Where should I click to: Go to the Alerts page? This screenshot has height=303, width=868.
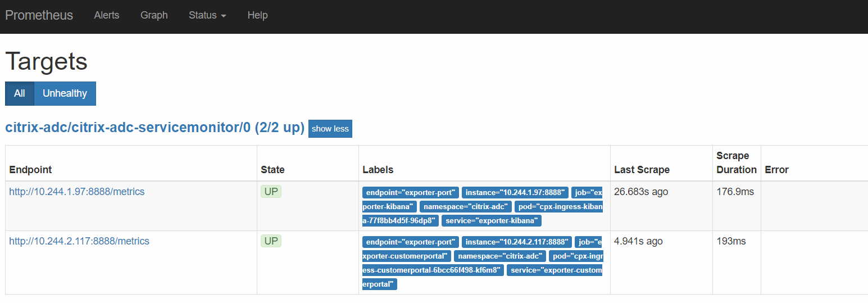click(x=106, y=15)
